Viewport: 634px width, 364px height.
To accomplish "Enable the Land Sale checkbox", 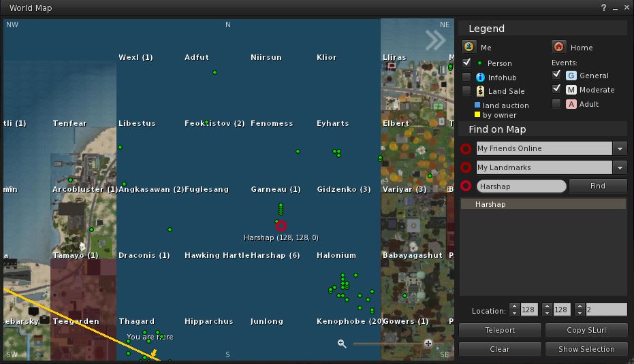I will 466,90.
